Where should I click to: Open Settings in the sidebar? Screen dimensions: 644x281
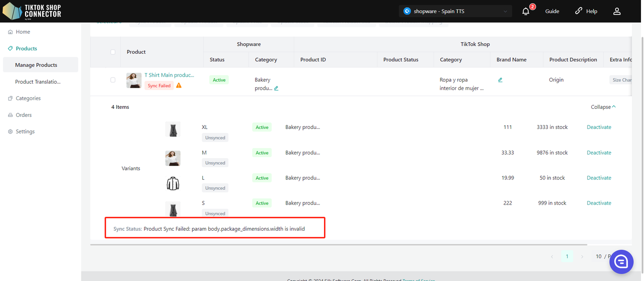click(x=25, y=131)
